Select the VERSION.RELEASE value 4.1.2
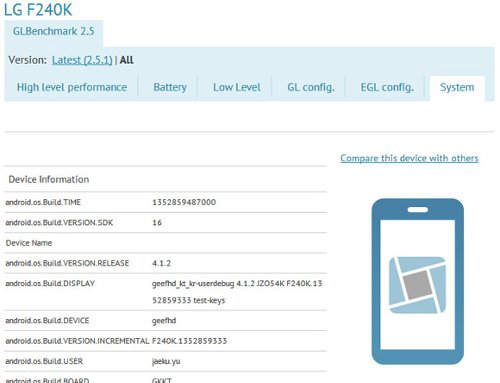The height and width of the screenshot is (383, 500). click(x=161, y=263)
